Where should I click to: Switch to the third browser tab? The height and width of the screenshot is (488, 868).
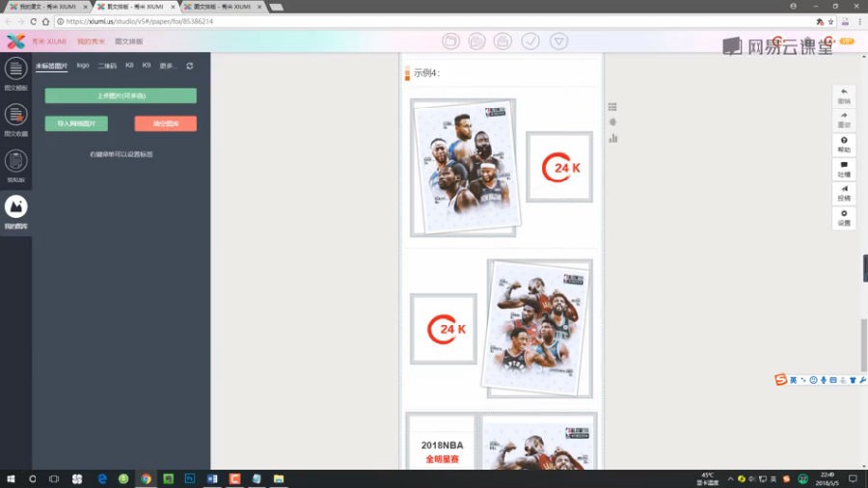[223, 7]
